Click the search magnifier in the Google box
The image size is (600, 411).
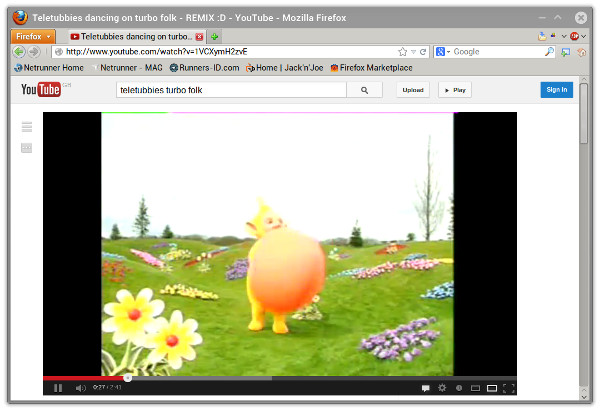tap(549, 52)
